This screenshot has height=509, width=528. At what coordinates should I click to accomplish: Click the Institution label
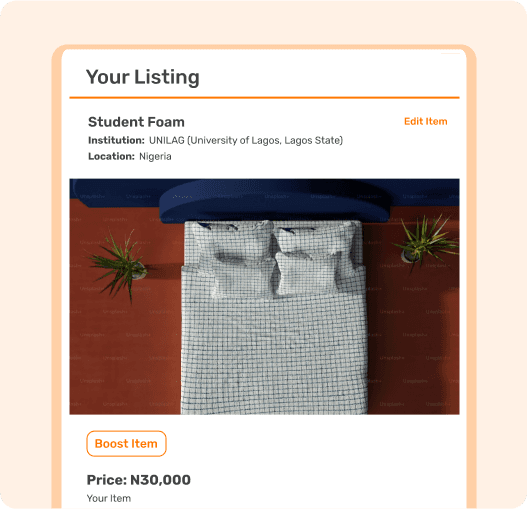point(116,140)
